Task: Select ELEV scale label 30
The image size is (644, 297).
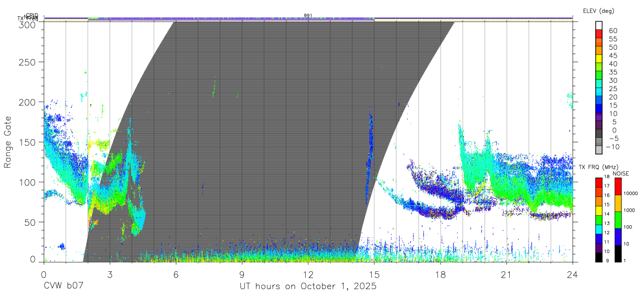Action: pyautogui.click(x=613, y=80)
